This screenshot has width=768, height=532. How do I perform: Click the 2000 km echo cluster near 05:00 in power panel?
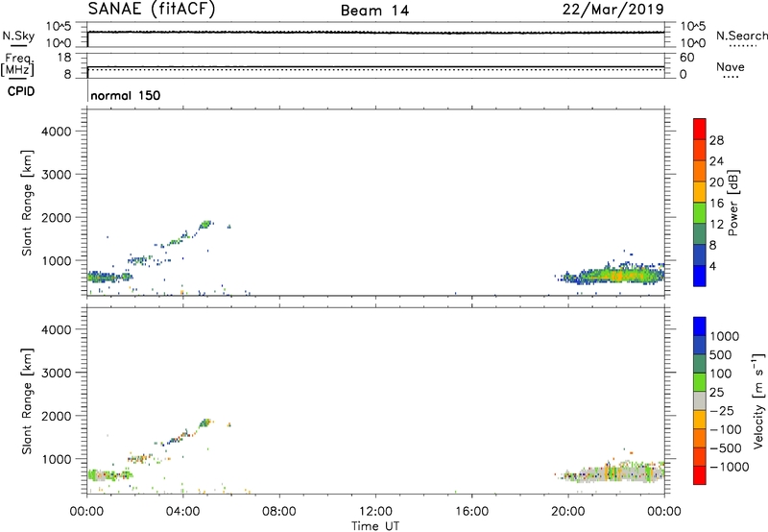click(x=205, y=225)
